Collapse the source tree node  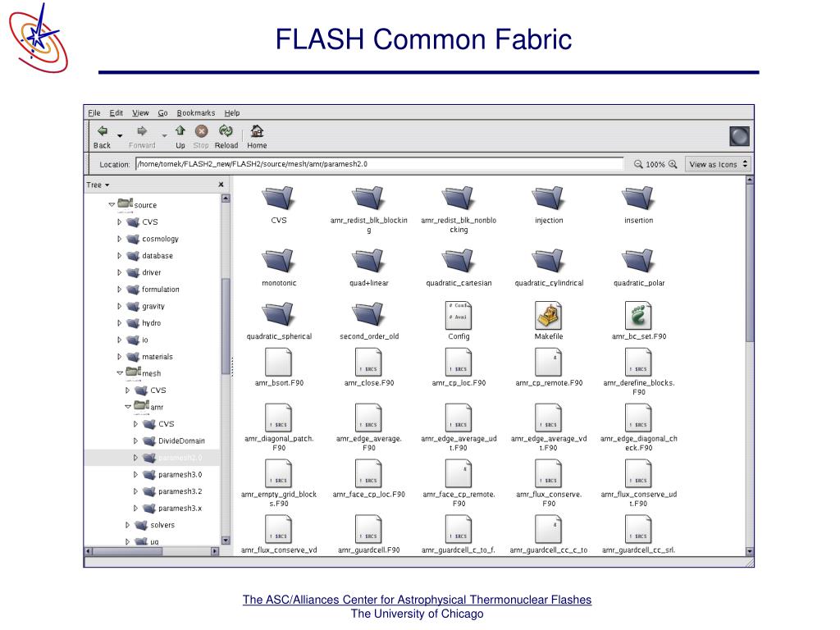(112, 204)
